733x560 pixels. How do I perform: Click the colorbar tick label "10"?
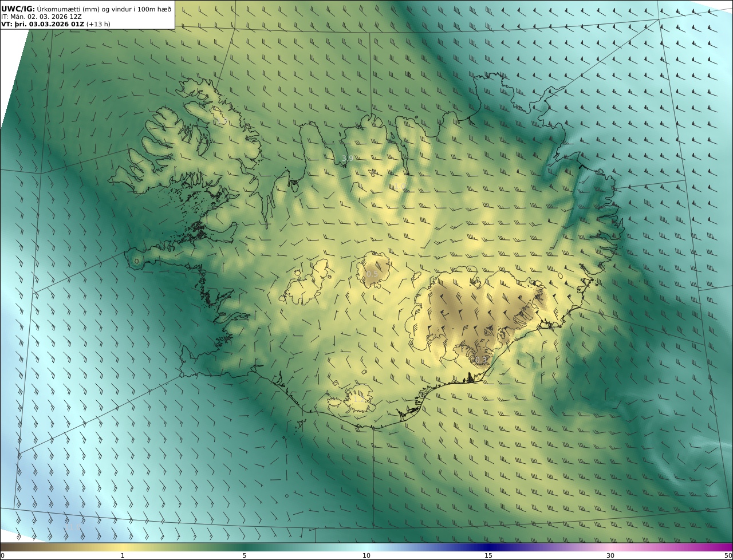[x=366, y=555]
